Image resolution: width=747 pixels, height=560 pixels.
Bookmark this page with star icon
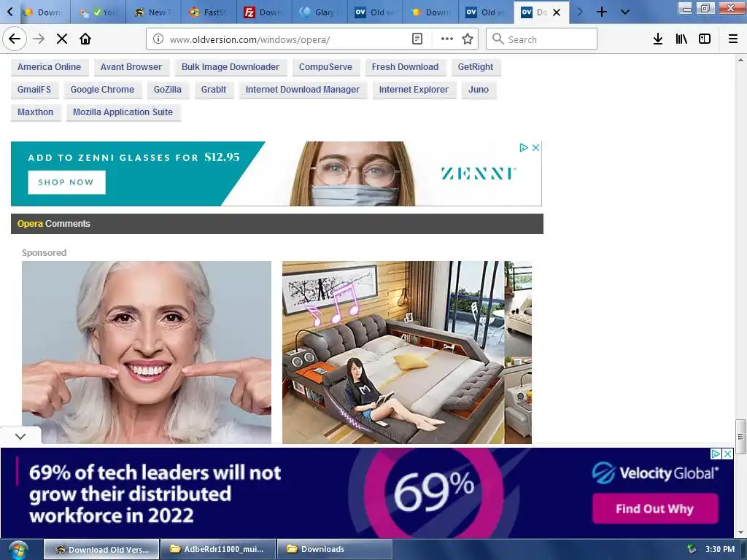pos(468,39)
